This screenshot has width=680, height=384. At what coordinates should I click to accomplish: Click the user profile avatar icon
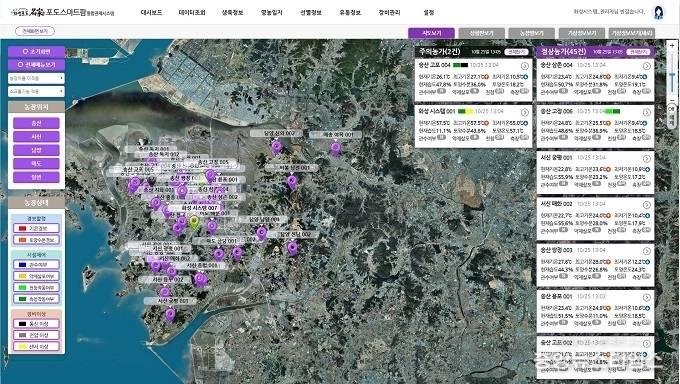click(x=659, y=12)
